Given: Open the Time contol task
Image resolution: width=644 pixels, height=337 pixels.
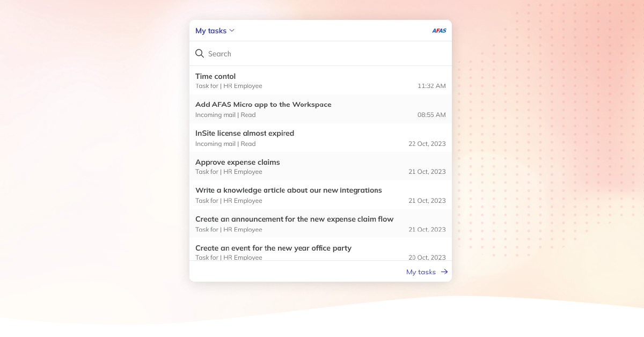Looking at the screenshot, I should click(x=216, y=76).
